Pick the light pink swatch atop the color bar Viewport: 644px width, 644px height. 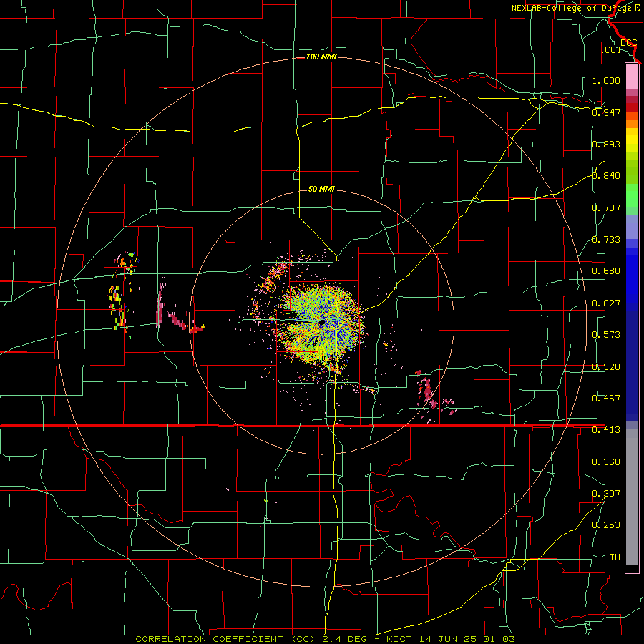tap(632, 76)
